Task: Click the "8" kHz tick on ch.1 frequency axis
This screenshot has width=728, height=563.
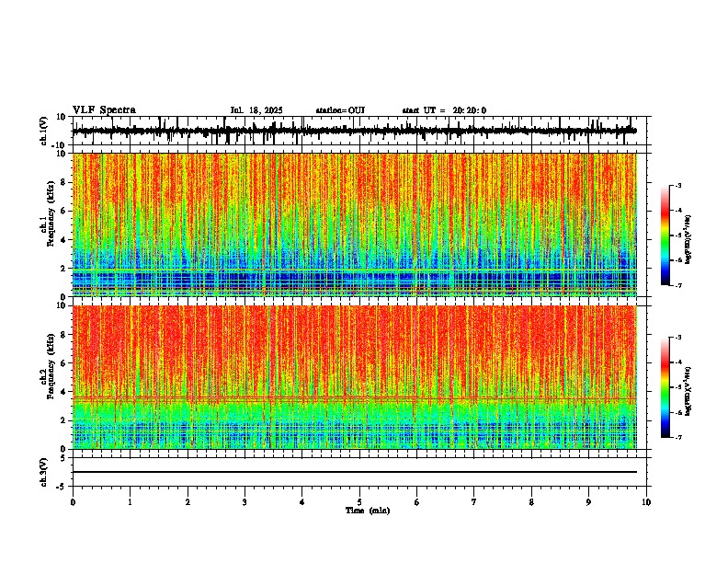Action: (x=64, y=182)
